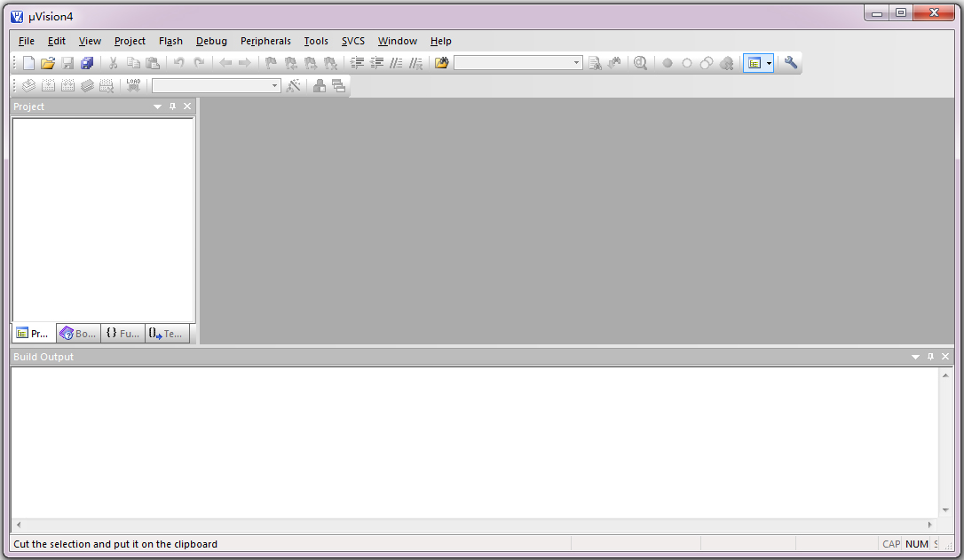Click the Undo arrow icon
Screen dimensions: 964x560
pyautogui.click(x=179, y=63)
